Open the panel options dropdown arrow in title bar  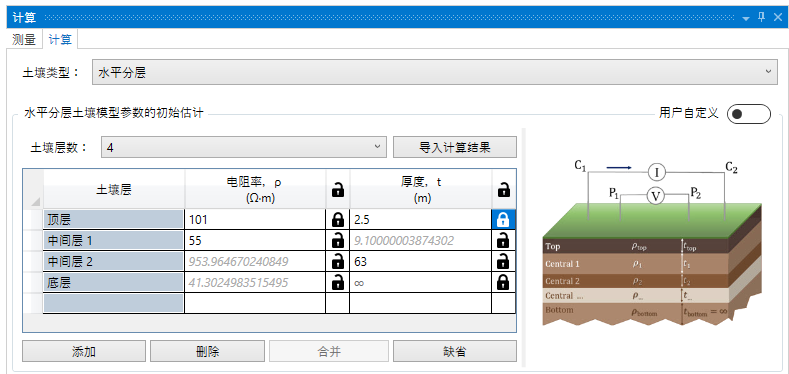[x=746, y=18]
